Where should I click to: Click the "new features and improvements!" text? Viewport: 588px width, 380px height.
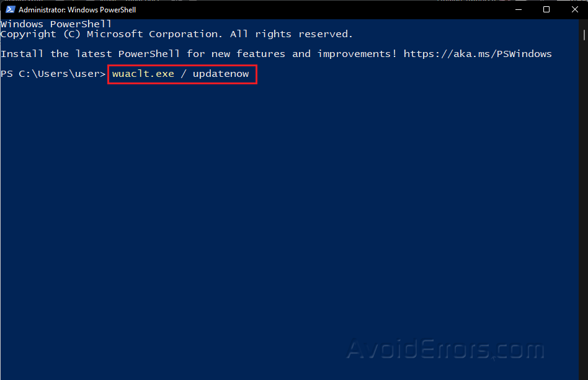point(304,54)
